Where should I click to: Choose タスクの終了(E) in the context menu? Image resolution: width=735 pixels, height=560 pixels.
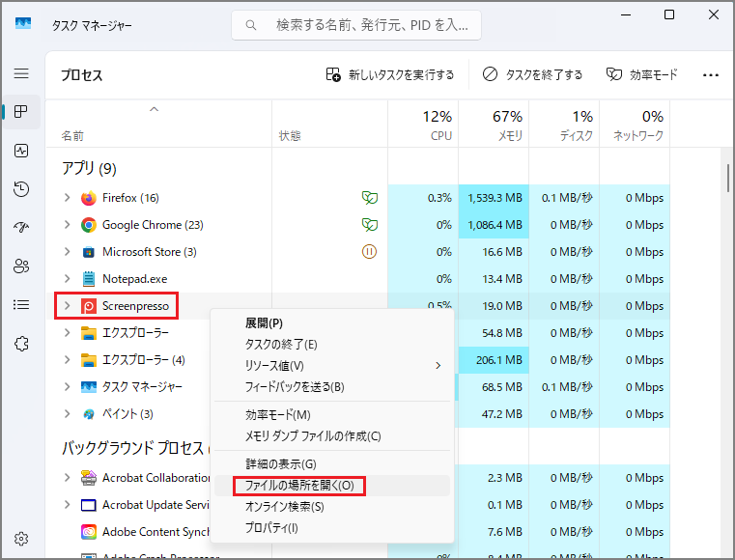point(332,345)
